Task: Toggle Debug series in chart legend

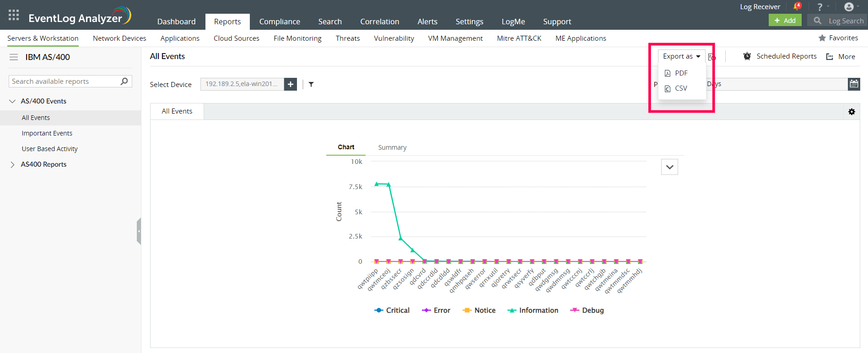Action: (587, 310)
